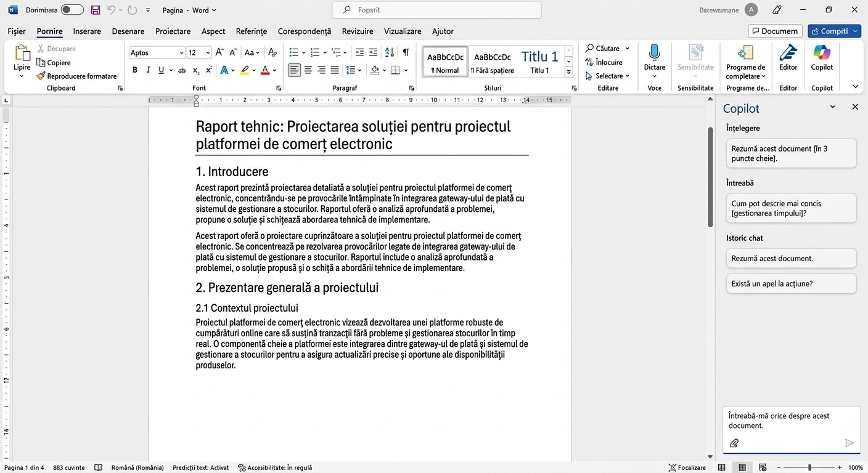Toggle right text alignment
868x473 pixels.
coord(321,70)
